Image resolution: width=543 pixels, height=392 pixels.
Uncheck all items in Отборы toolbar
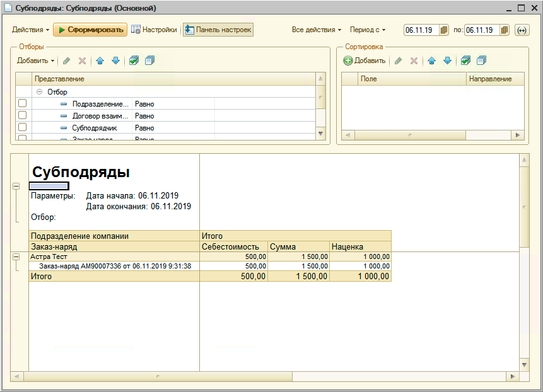coord(149,61)
